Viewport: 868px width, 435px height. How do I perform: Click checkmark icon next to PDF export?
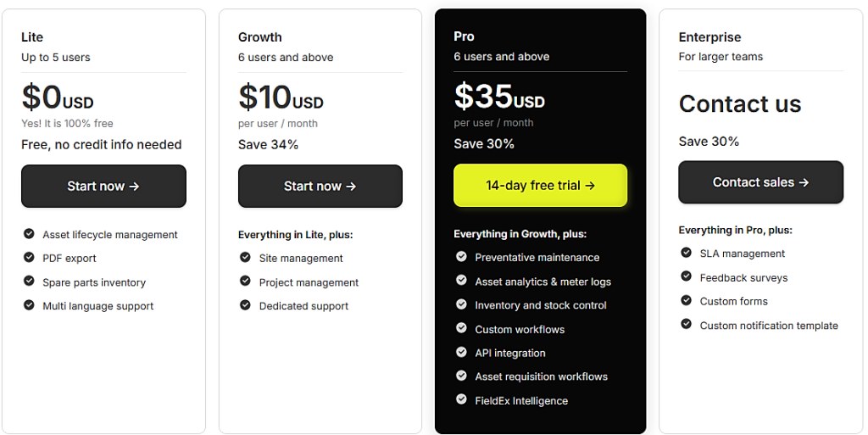(x=29, y=258)
